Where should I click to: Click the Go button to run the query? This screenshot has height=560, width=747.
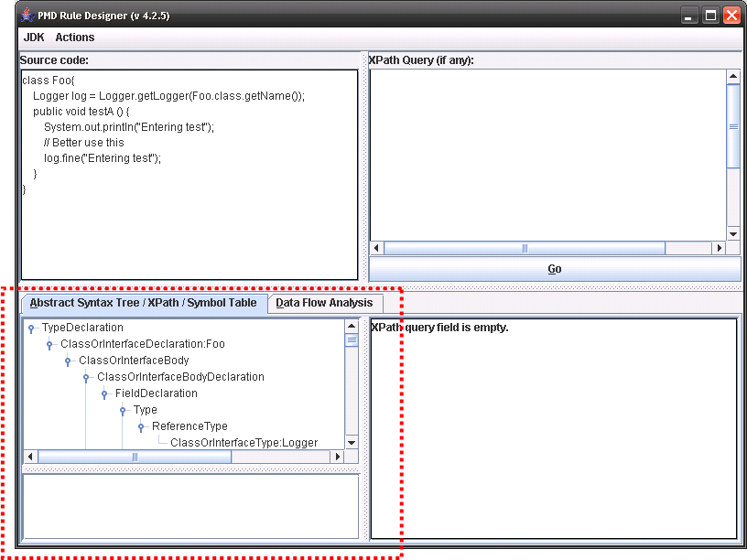point(554,268)
